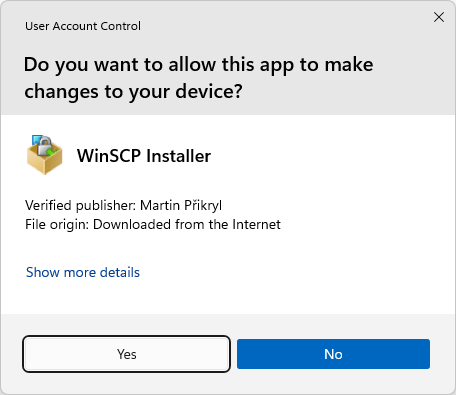Click the User Account Control title text
456x395 pixels.
(x=83, y=26)
